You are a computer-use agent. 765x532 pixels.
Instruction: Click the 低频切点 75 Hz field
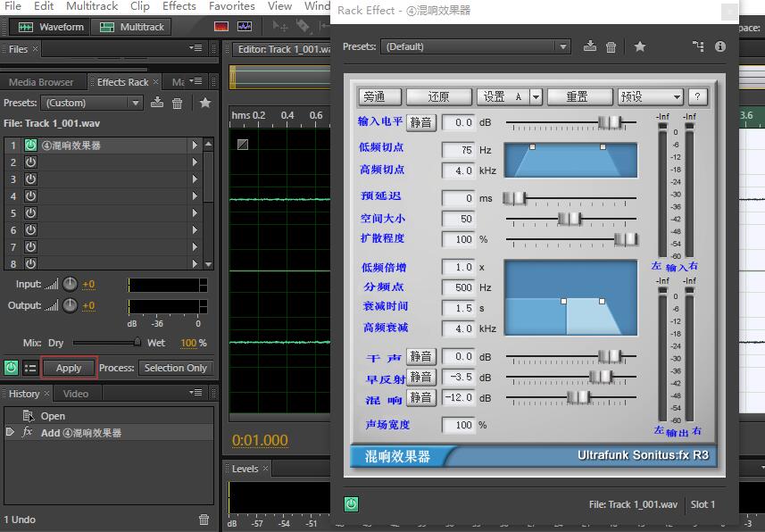[x=458, y=150]
